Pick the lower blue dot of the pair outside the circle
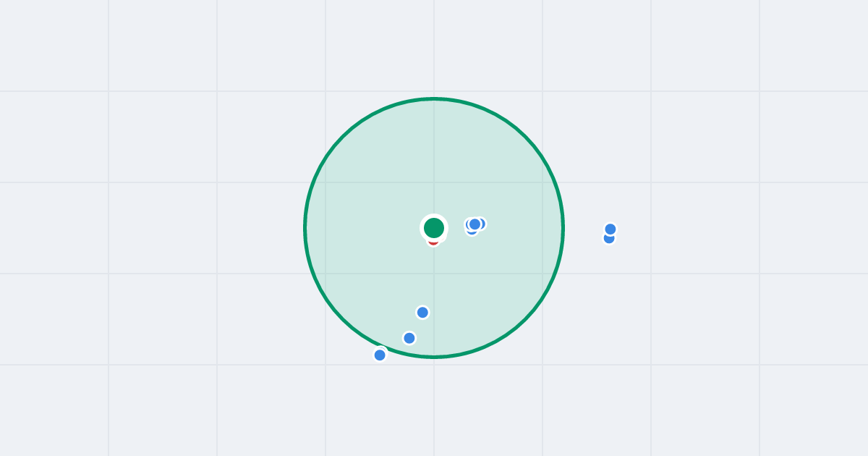This screenshot has height=456, width=868. [609, 239]
